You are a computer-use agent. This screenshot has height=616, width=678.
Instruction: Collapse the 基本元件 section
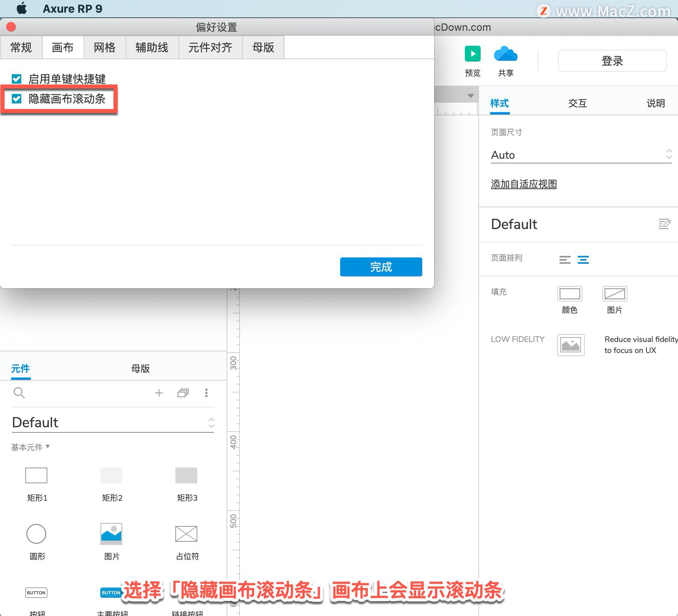[30, 447]
